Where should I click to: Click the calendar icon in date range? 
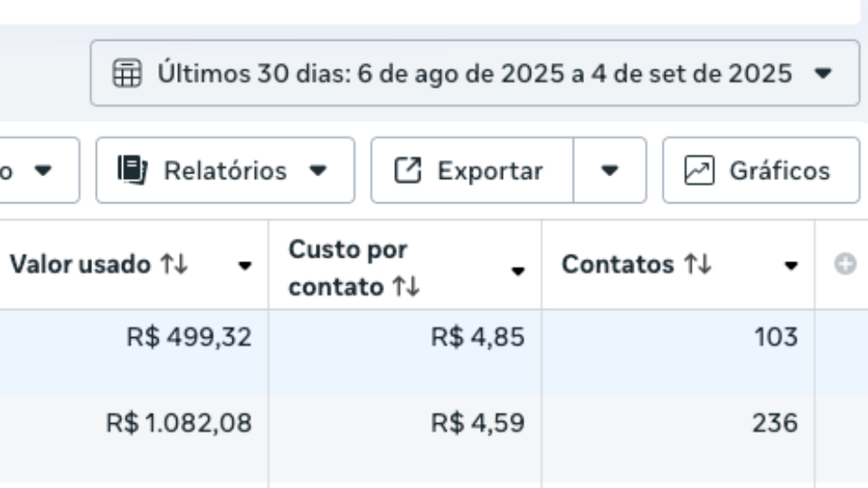click(x=127, y=73)
